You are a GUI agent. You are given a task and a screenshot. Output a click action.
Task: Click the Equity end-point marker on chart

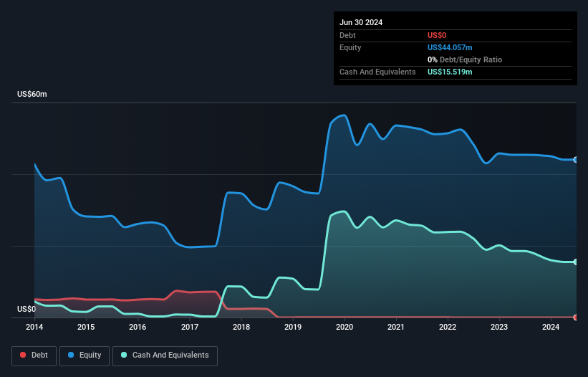(576, 160)
